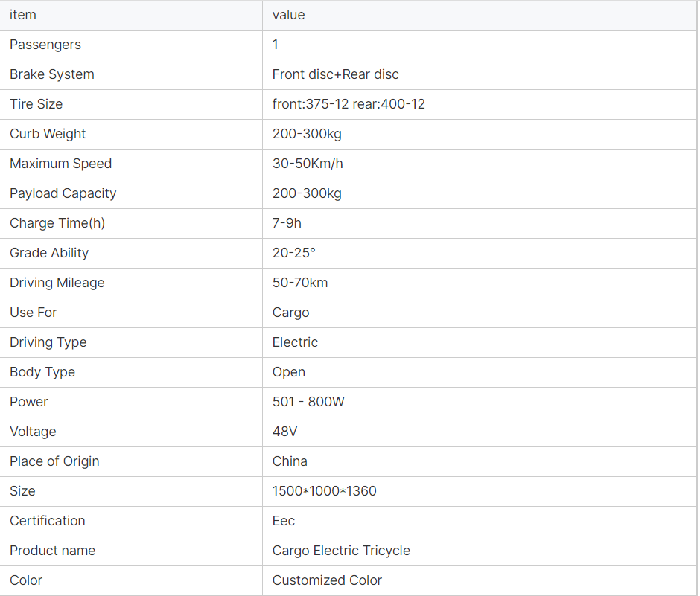Click the Payload Capacity label

coord(63,193)
